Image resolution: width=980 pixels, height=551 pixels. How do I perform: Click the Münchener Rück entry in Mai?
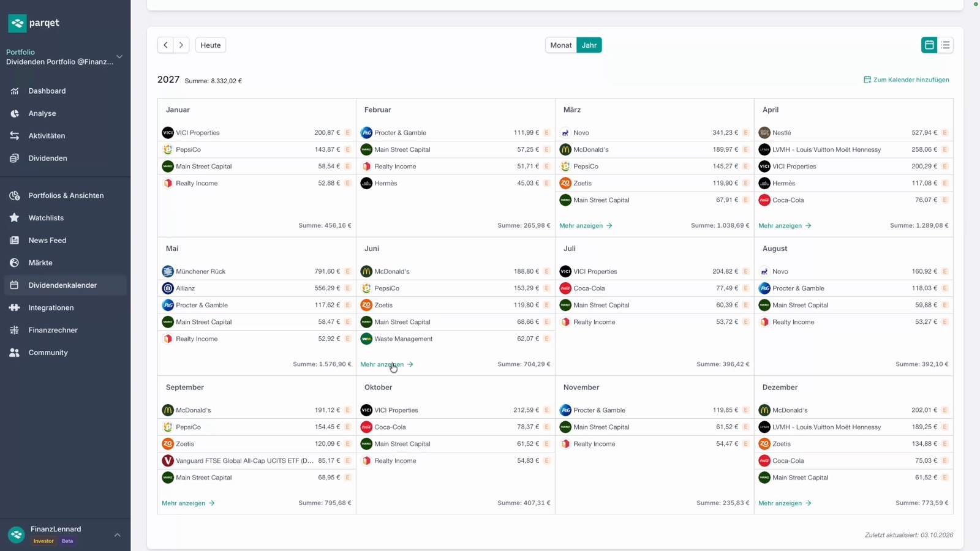(x=257, y=271)
